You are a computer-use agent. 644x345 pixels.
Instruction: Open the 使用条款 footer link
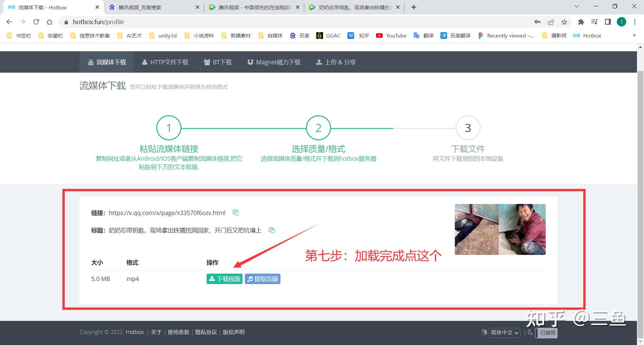178,332
